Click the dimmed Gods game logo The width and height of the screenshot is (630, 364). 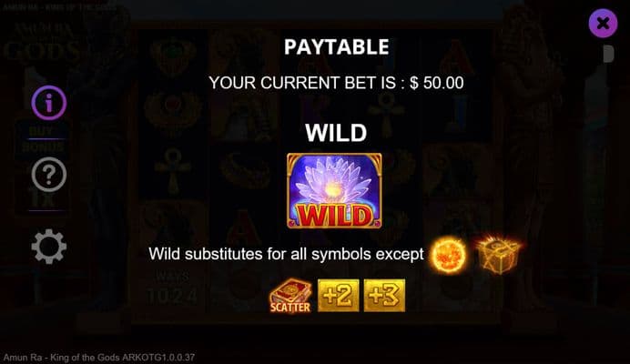[41, 42]
